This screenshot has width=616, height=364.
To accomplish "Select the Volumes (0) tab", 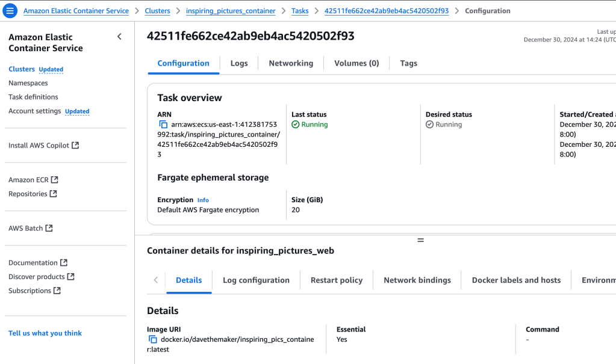I will (x=356, y=63).
